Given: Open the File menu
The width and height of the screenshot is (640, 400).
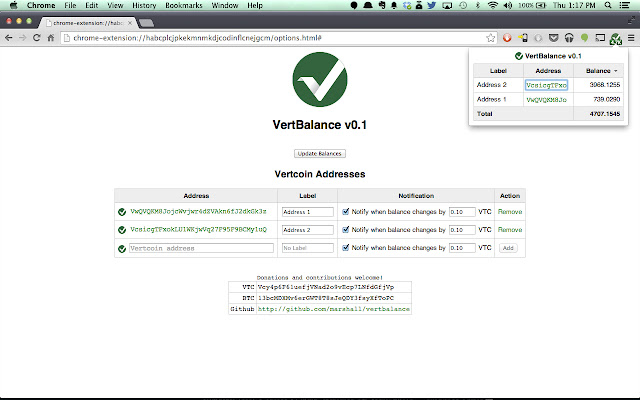Looking at the screenshot, I should [70, 5].
